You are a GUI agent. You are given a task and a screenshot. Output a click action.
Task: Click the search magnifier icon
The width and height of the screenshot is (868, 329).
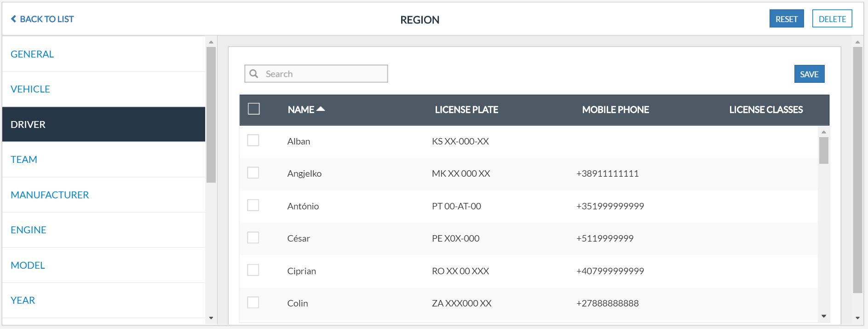[x=253, y=74]
